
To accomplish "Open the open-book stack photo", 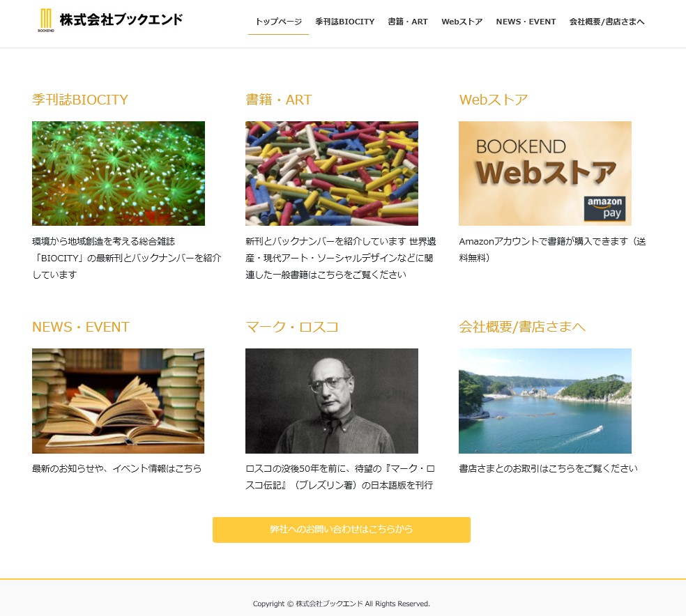I will pyautogui.click(x=118, y=401).
